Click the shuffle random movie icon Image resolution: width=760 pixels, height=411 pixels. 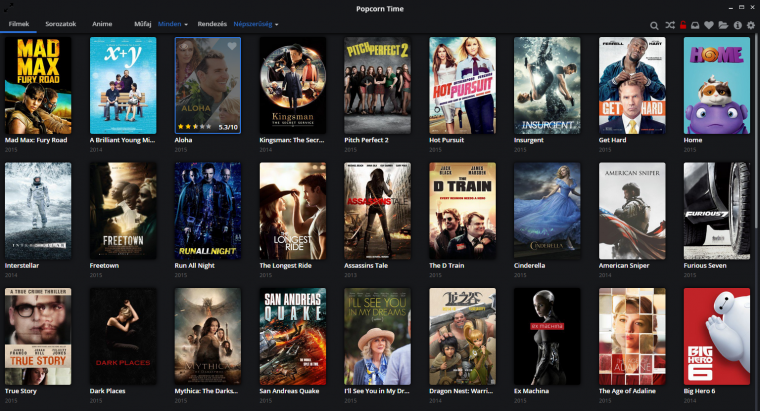tap(670, 25)
